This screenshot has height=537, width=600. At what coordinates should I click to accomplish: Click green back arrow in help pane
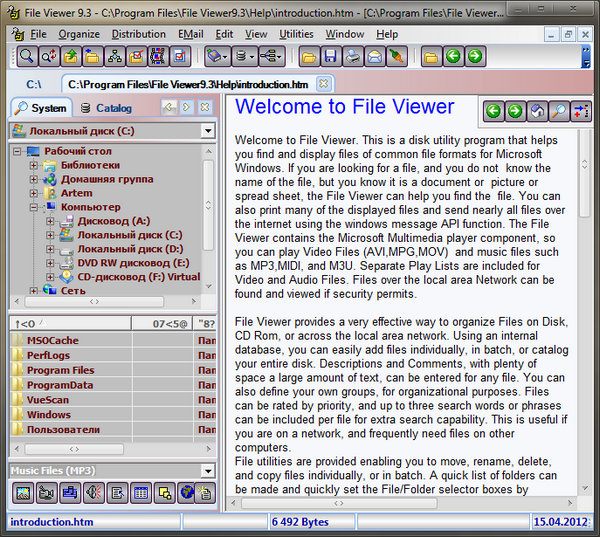pyautogui.click(x=493, y=111)
